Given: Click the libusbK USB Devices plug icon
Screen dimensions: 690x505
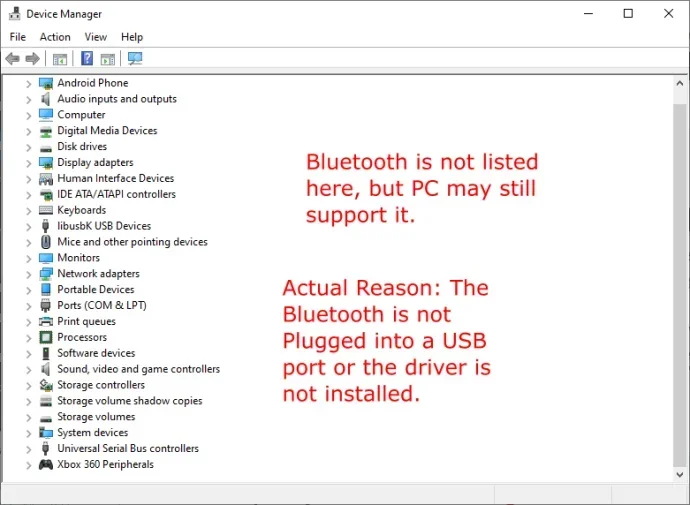Looking at the screenshot, I should (x=45, y=226).
